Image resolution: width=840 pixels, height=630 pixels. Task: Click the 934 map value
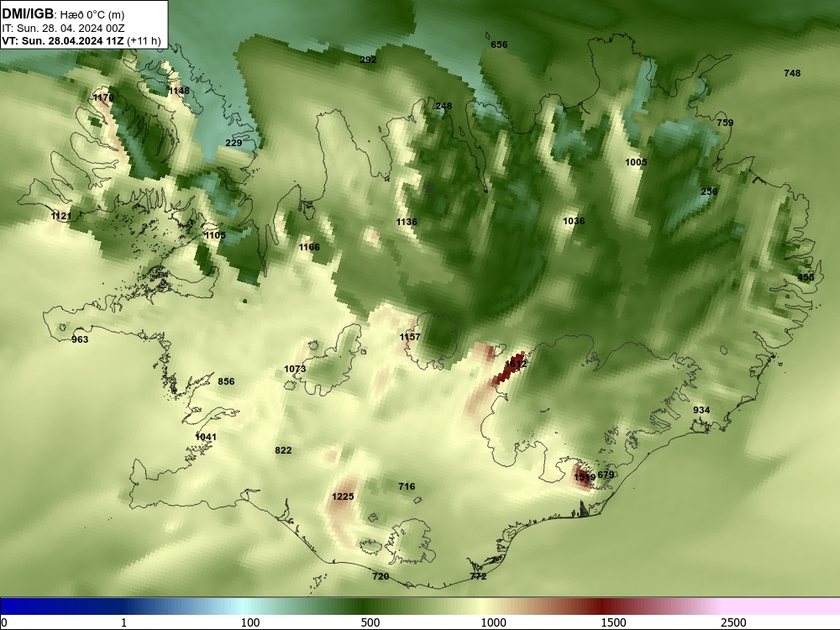pyautogui.click(x=701, y=410)
